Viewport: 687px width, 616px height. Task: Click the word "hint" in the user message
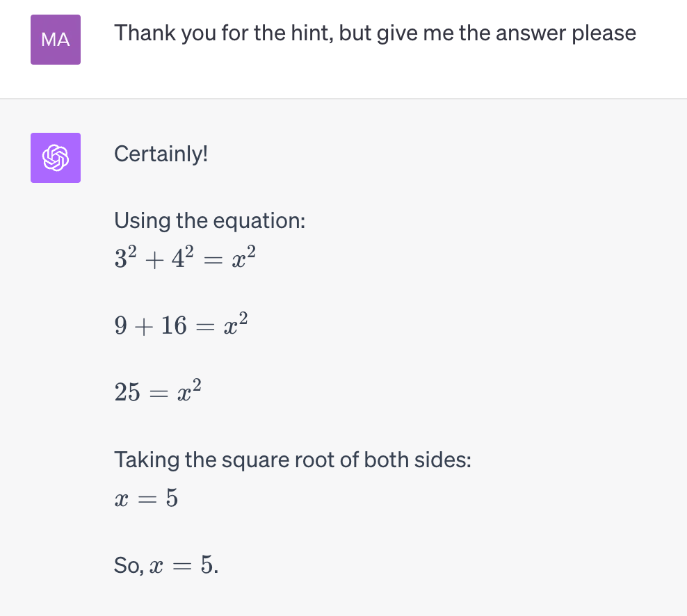(x=310, y=33)
